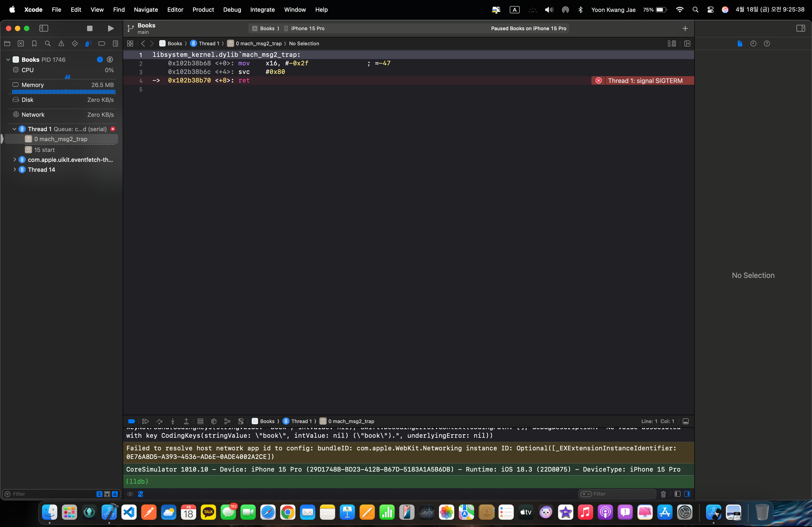
Task: Open the Editor menu
Action: coord(175,9)
